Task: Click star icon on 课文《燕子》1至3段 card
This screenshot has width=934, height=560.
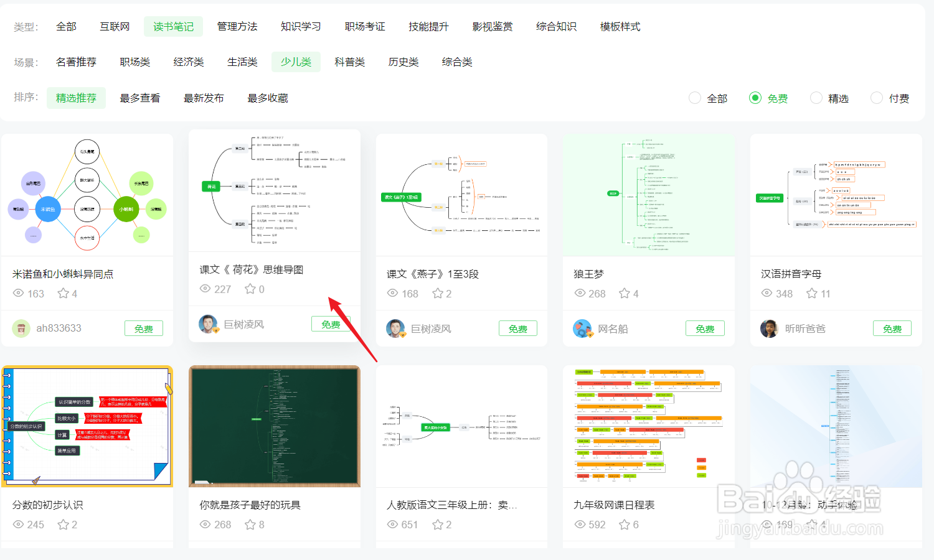Action: tap(438, 293)
